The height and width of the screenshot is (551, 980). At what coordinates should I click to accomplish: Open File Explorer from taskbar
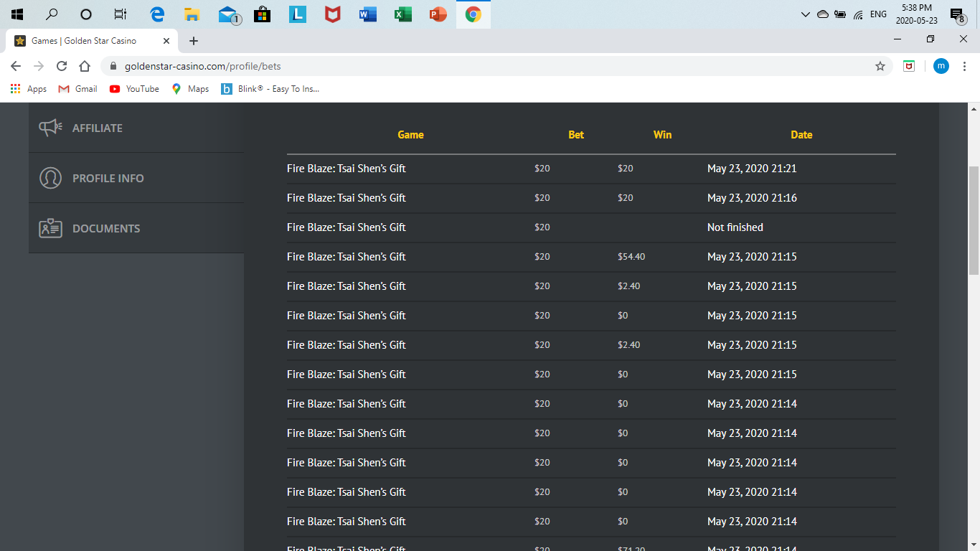[192, 14]
